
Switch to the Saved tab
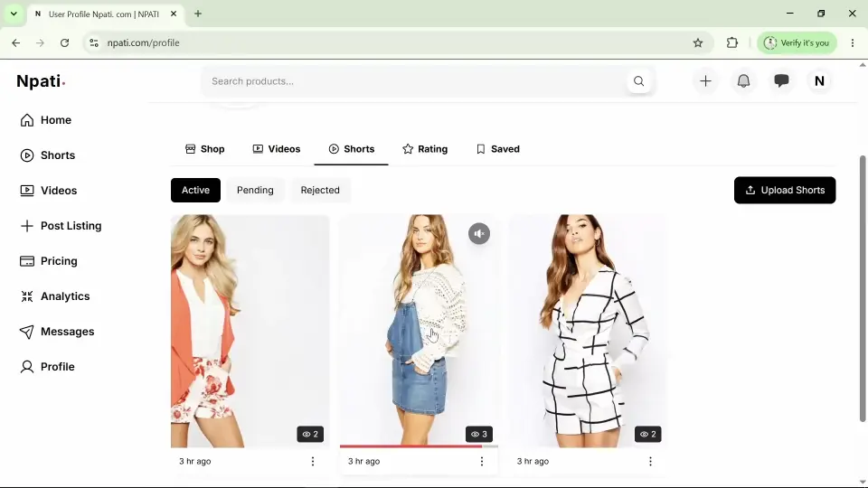pos(497,149)
